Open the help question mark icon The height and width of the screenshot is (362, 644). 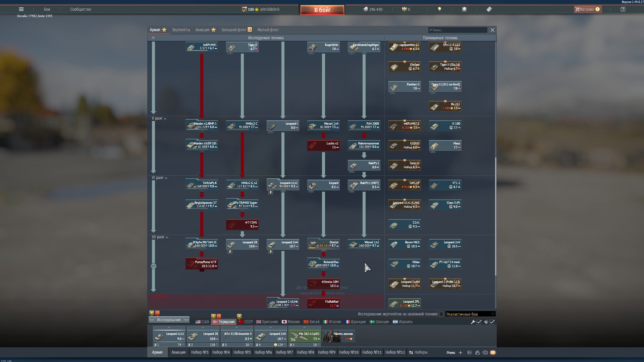(x=623, y=9)
